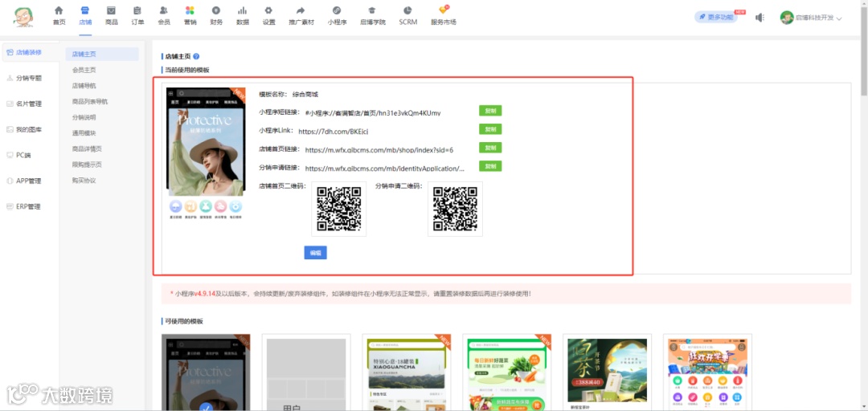Open the 会员 members icon
The image size is (868, 411).
click(164, 10)
